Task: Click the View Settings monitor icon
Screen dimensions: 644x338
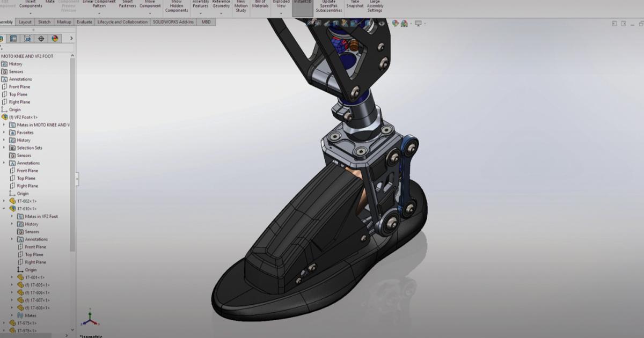Action: (x=418, y=24)
